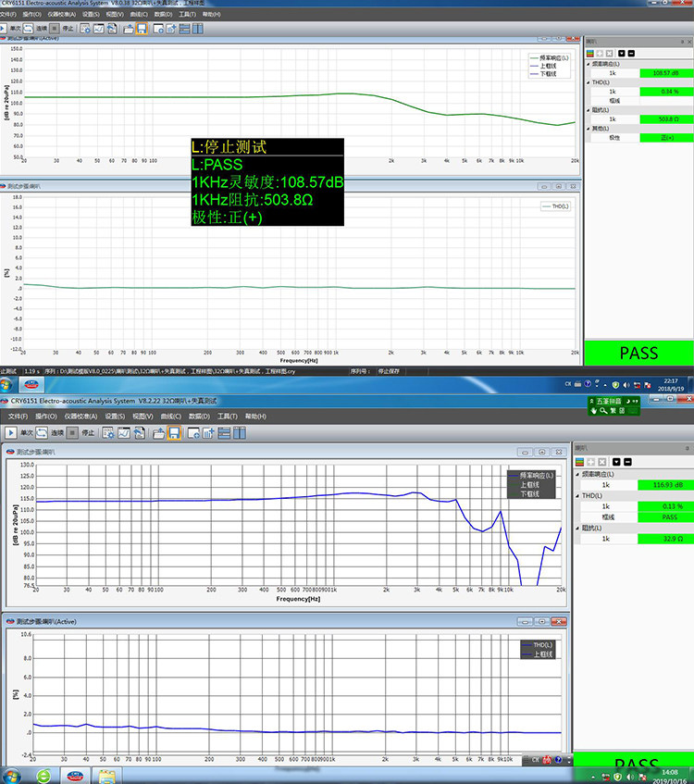Open file folder icon in lower toolbar
The height and width of the screenshot is (784, 694).
pos(158,433)
